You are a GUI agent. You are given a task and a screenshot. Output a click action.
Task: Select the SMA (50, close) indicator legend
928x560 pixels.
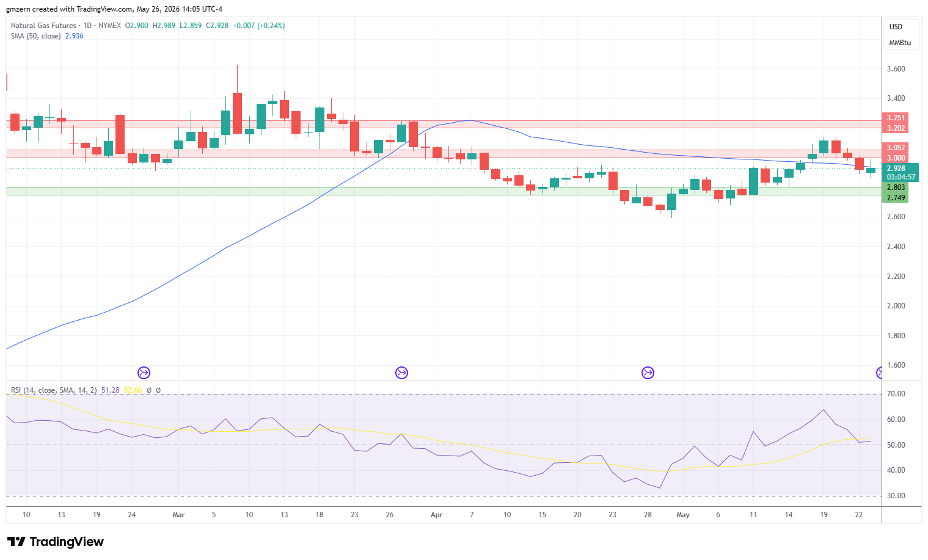coord(35,36)
